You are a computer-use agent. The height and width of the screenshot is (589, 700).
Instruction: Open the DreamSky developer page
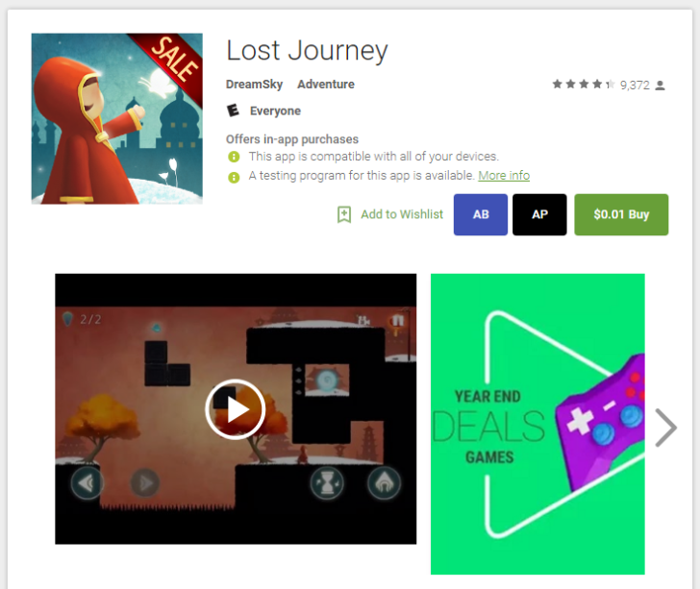[x=254, y=85]
